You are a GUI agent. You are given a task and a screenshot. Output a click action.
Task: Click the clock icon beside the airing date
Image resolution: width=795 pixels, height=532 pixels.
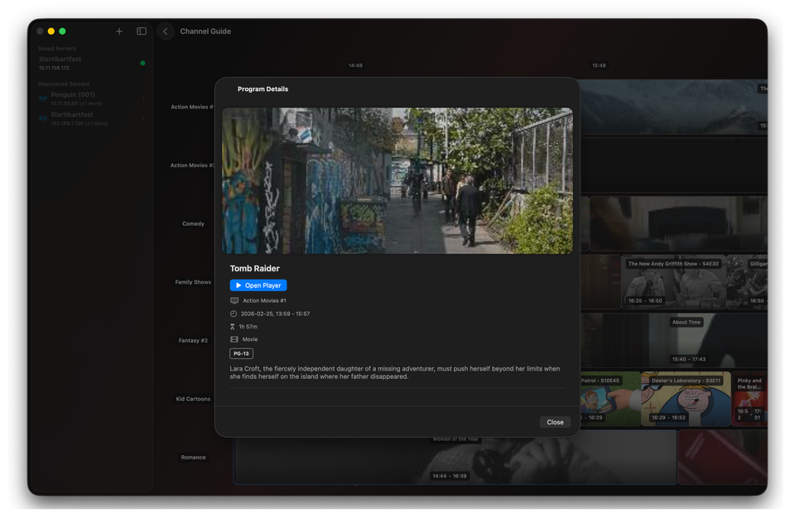(x=234, y=314)
